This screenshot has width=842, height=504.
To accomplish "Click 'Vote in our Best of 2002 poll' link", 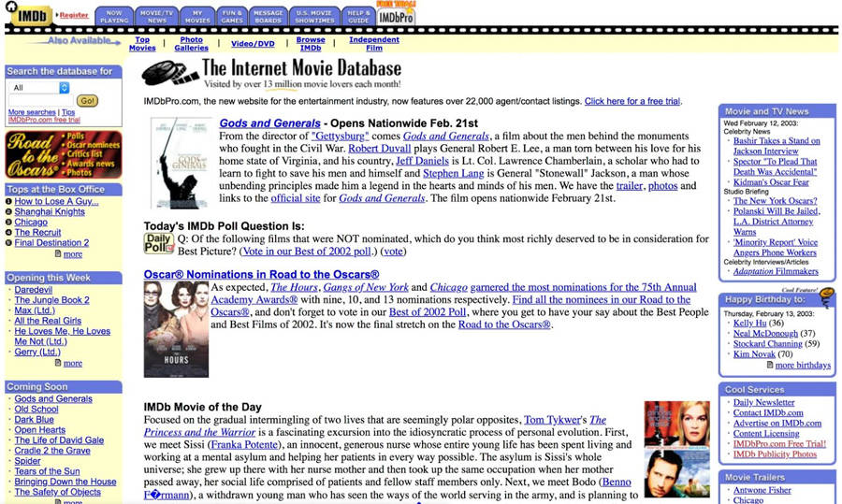I will point(307,252).
